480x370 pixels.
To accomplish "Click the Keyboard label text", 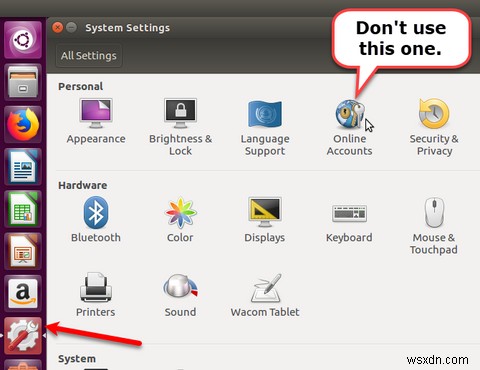I will (349, 238).
